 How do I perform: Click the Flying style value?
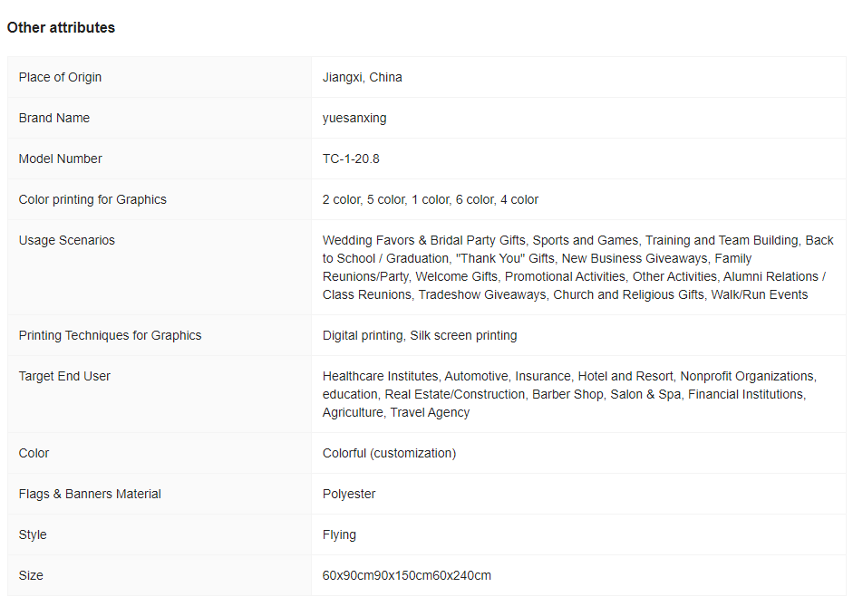[339, 534]
